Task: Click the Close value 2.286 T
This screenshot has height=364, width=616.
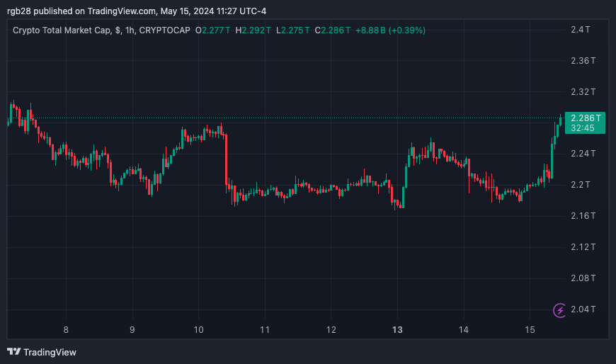Action: tap(336, 30)
